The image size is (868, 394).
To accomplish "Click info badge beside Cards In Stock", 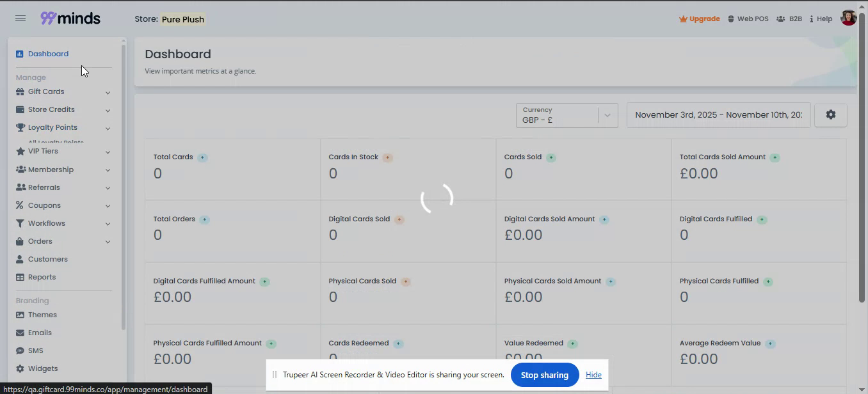I will pos(387,157).
